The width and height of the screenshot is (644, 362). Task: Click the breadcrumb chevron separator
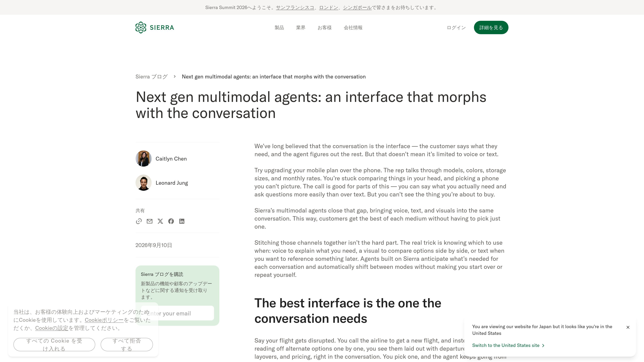175,76
